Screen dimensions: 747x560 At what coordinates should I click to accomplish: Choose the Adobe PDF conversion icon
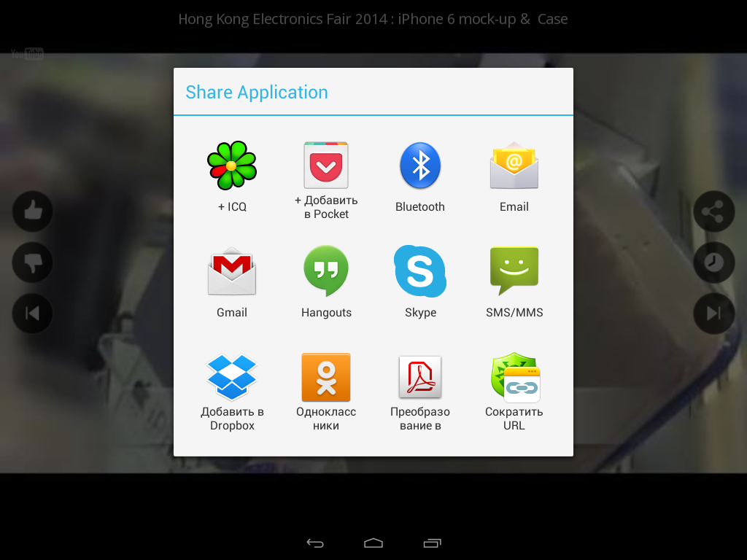point(420,377)
